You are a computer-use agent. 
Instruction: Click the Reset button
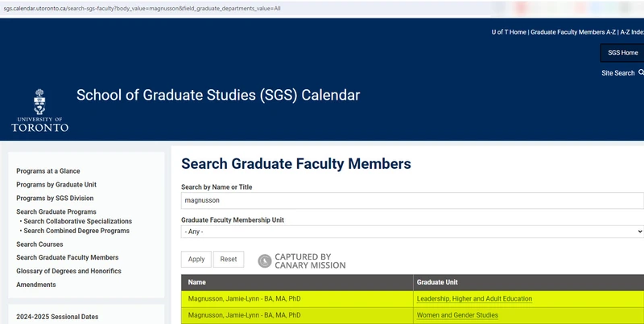pos(229,259)
